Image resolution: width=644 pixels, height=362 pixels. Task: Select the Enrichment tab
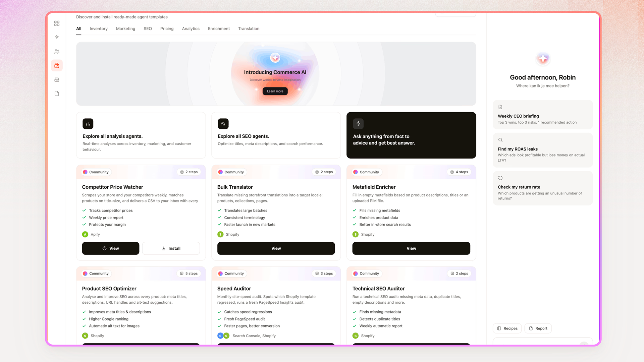pyautogui.click(x=219, y=28)
